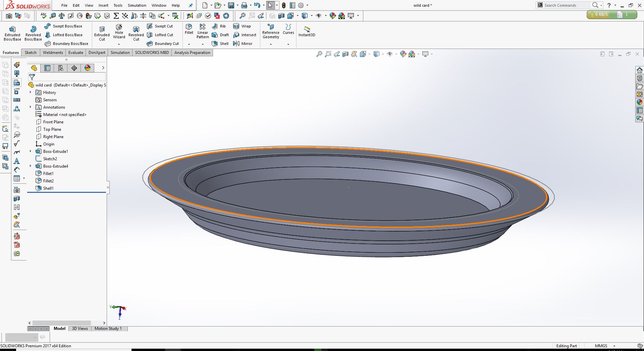Open the DisplayManager tab in the feature panel
Screen dimensions: 644x351
88,68
